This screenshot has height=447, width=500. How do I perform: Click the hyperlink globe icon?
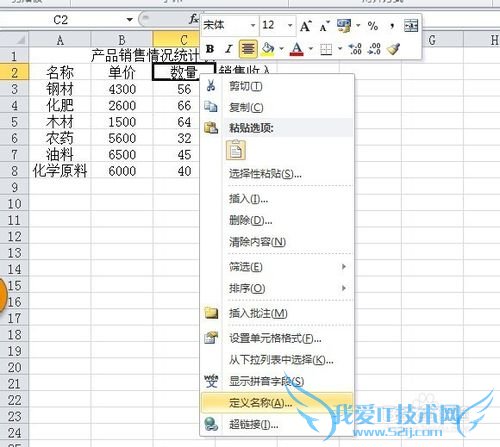(x=211, y=424)
